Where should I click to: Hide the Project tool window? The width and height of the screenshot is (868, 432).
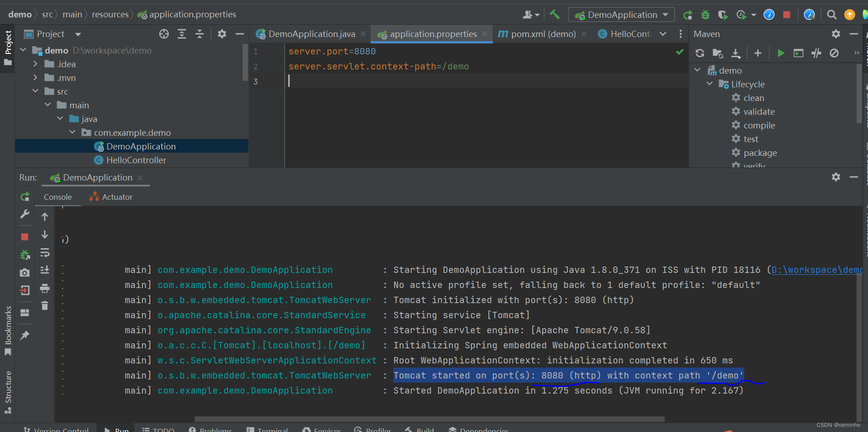coord(240,34)
